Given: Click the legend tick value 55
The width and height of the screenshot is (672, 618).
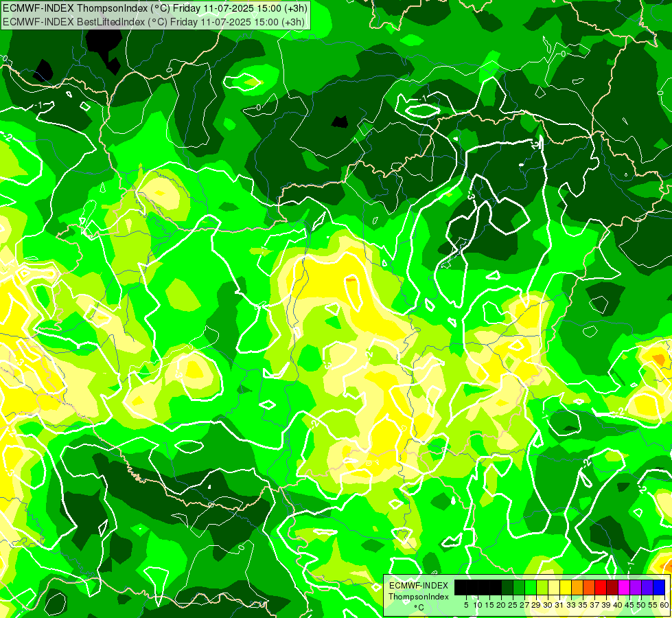Looking at the screenshot, I should point(653,605).
